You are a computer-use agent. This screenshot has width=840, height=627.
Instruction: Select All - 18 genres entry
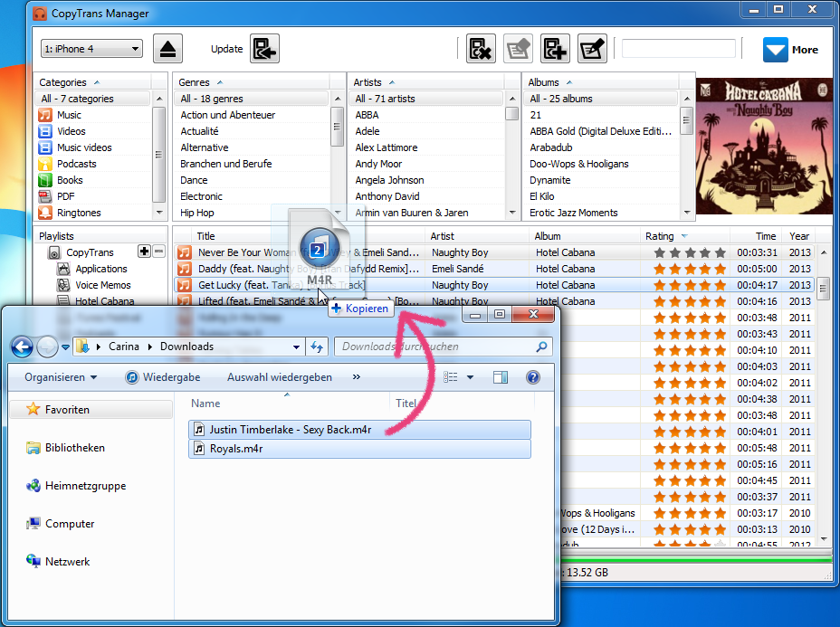tap(252, 99)
